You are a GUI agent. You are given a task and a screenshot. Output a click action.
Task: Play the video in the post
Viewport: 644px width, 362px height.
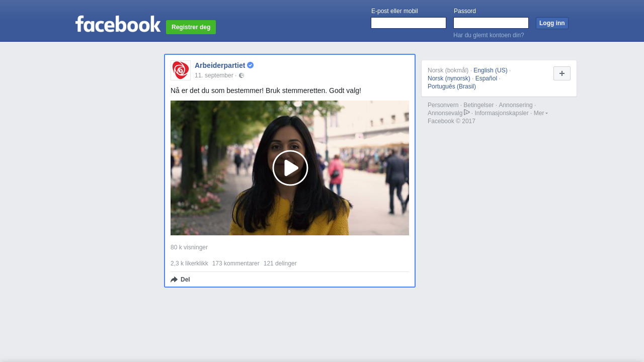[290, 168]
